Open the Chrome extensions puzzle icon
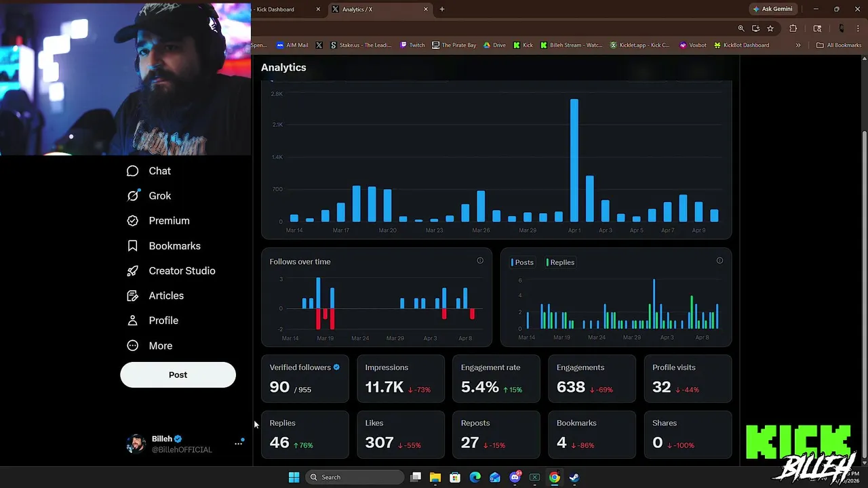This screenshot has width=868, height=488. tap(793, 28)
